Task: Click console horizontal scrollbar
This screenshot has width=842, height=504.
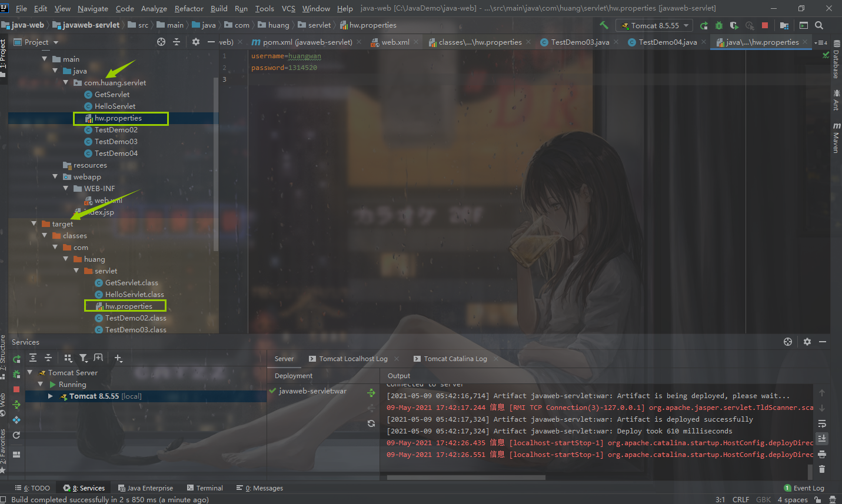Action: tap(466, 477)
